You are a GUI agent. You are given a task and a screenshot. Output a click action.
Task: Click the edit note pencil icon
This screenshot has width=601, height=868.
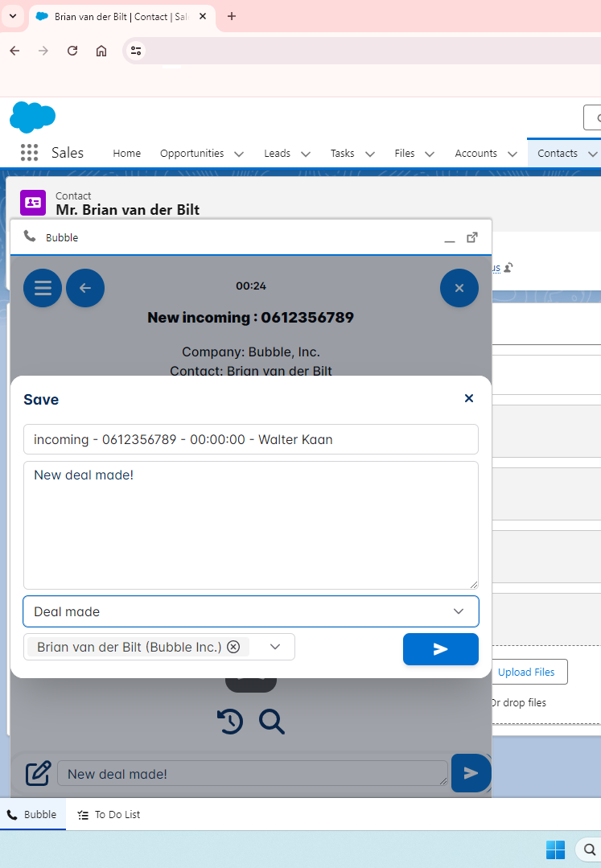tap(38, 773)
